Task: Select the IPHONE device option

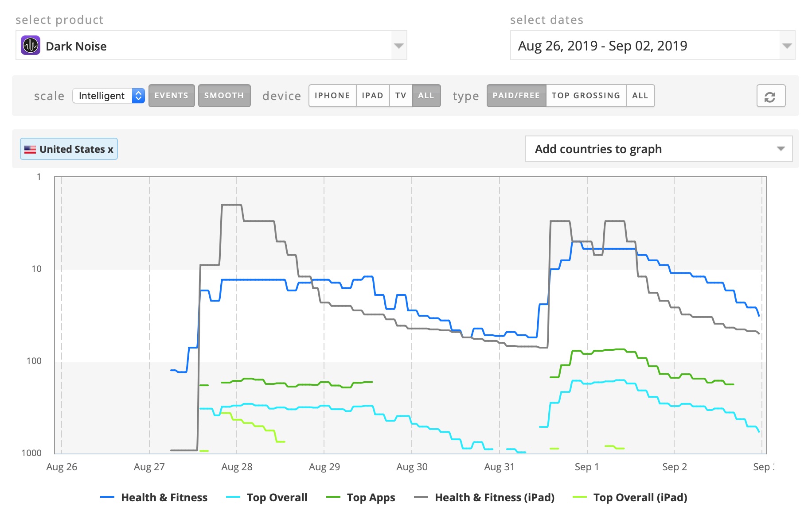Action: pyautogui.click(x=332, y=96)
